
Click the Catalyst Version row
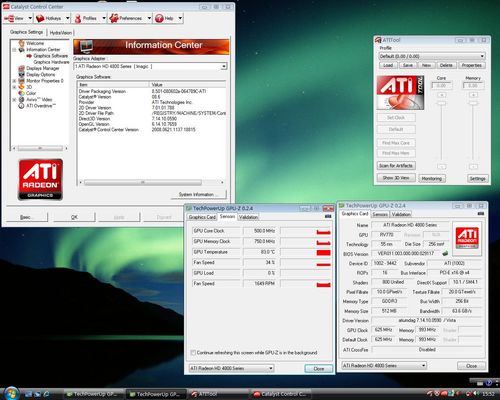[152, 97]
